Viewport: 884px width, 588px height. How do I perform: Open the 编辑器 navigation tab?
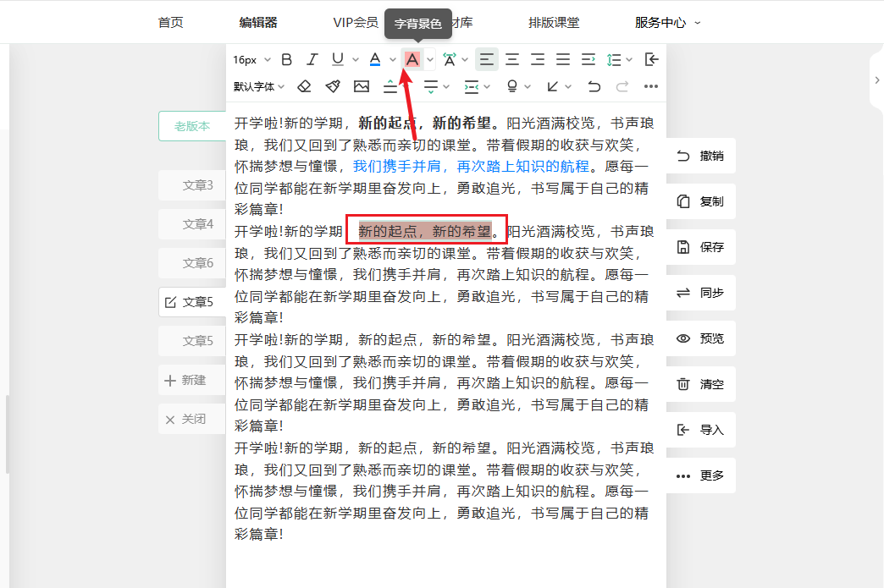click(258, 23)
